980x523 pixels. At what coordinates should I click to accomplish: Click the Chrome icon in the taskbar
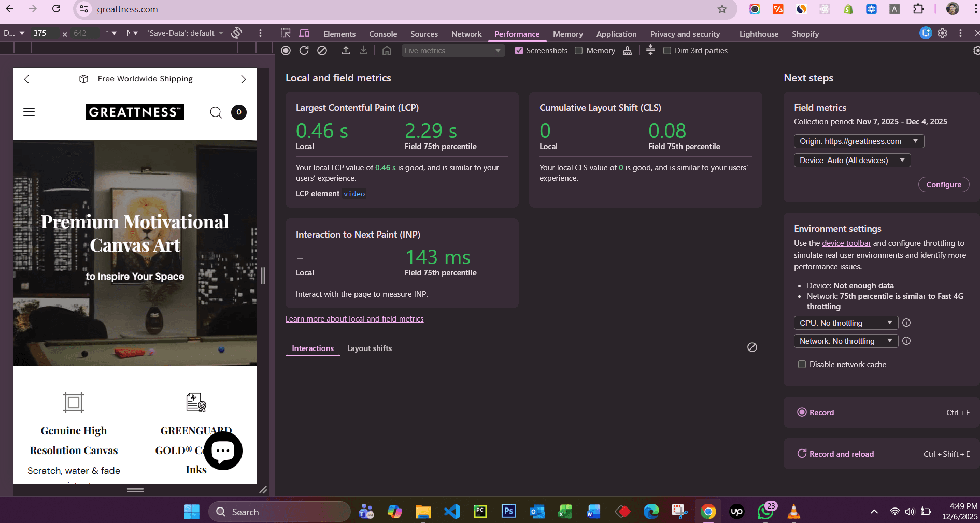point(708,512)
